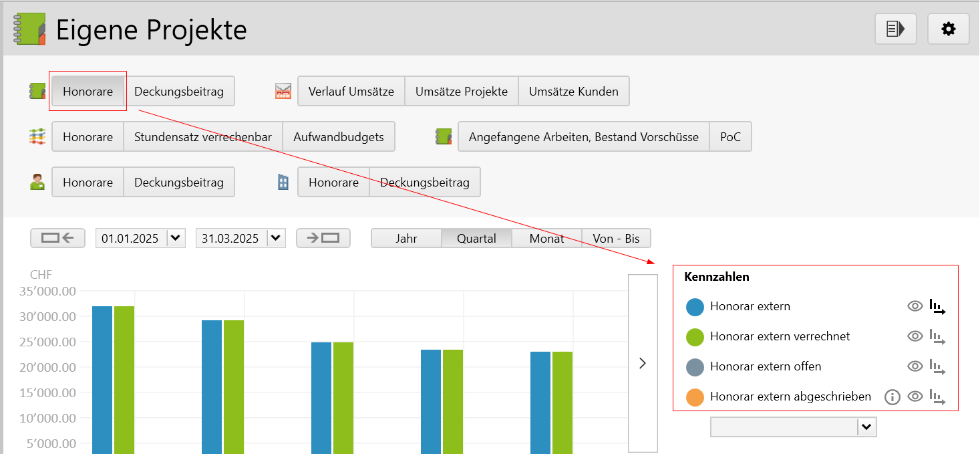Toggle eye icon for Honorar extern offen
980x454 pixels.
click(x=915, y=367)
